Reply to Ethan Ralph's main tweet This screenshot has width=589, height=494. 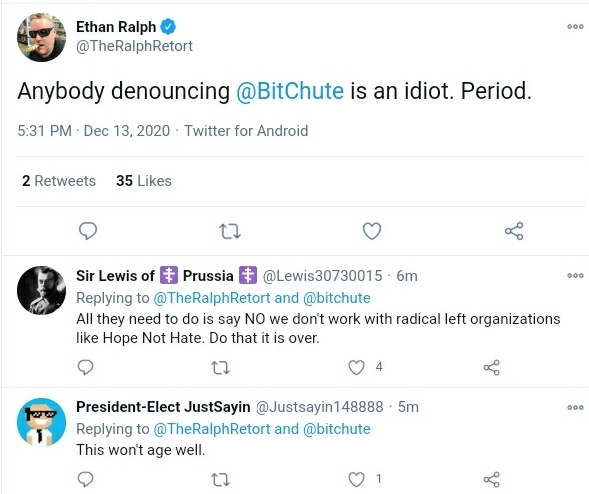pyautogui.click(x=88, y=231)
